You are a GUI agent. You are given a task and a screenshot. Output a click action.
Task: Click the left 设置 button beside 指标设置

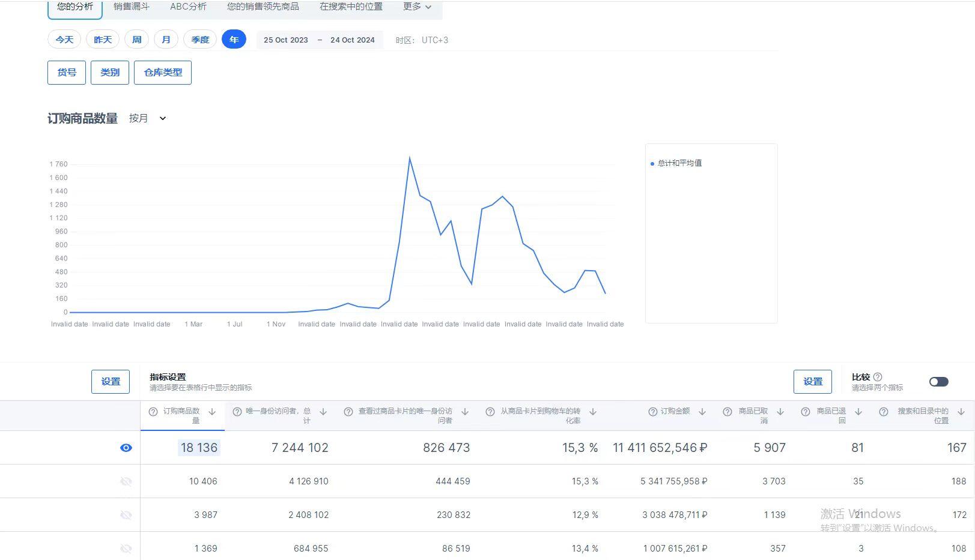pos(111,382)
